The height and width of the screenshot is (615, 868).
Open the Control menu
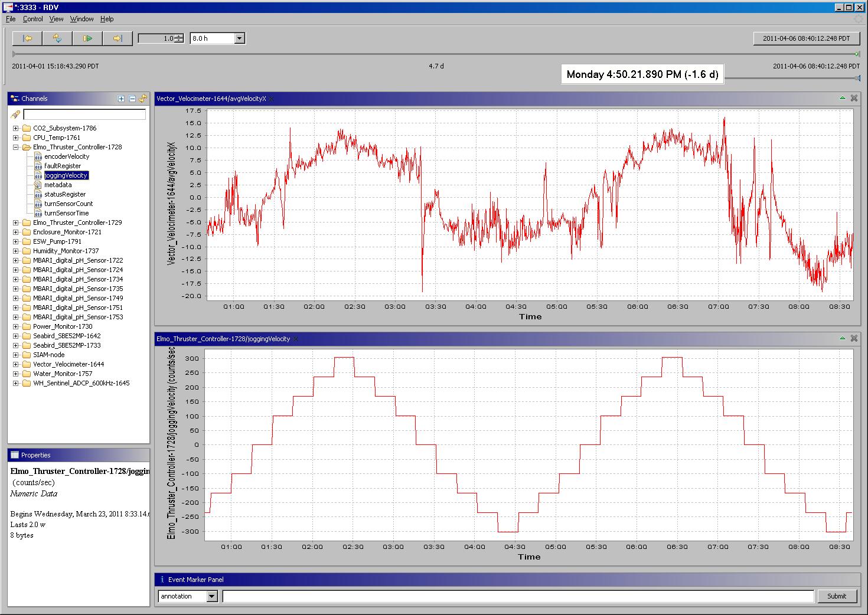click(x=33, y=19)
